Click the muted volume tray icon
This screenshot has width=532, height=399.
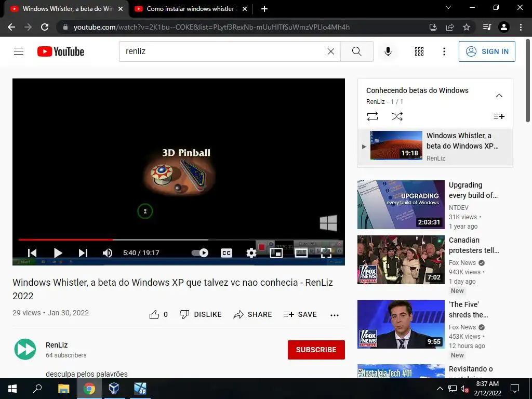click(465, 389)
